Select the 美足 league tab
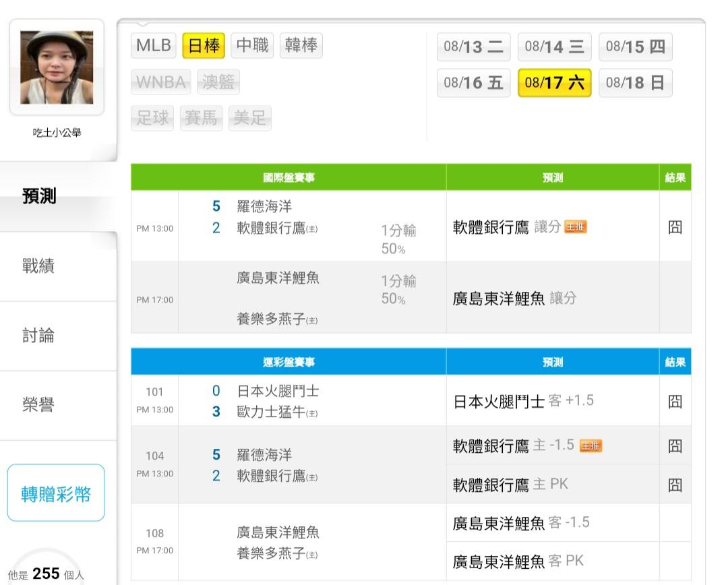Image resolution: width=728 pixels, height=585 pixels. [x=250, y=118]
